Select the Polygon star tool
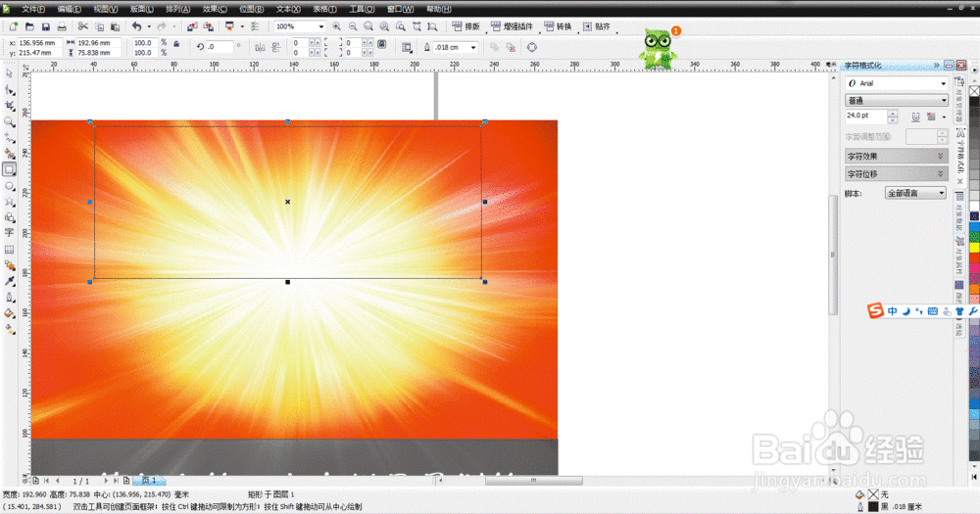This screenshot has width=980, height=514. (x=10, y=202)
